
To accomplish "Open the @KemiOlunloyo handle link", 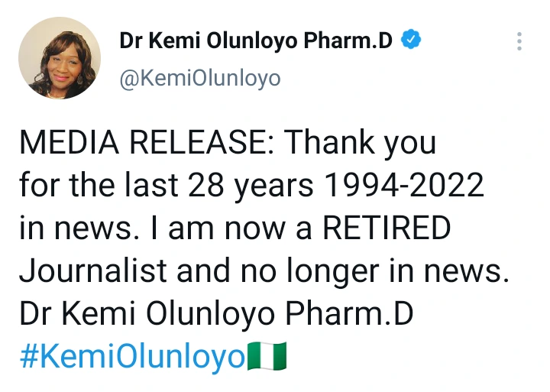I will [200, 78].
